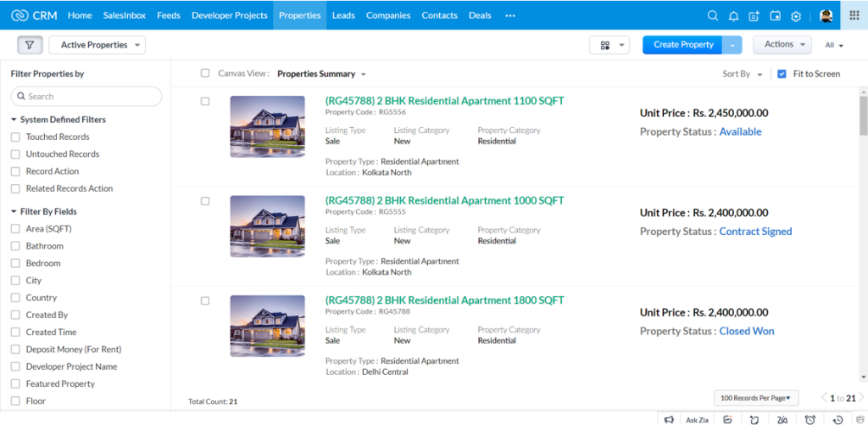This screenshot has width=868, height=425.
Task: Uncheck the Fit to Screen checkbox
Action: 782,74
